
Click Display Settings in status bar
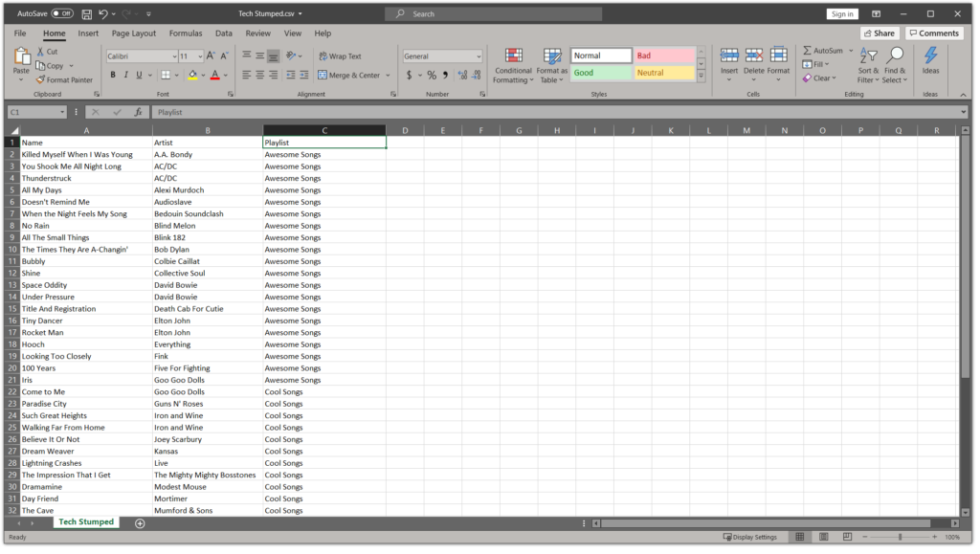(x=750, y=537)
